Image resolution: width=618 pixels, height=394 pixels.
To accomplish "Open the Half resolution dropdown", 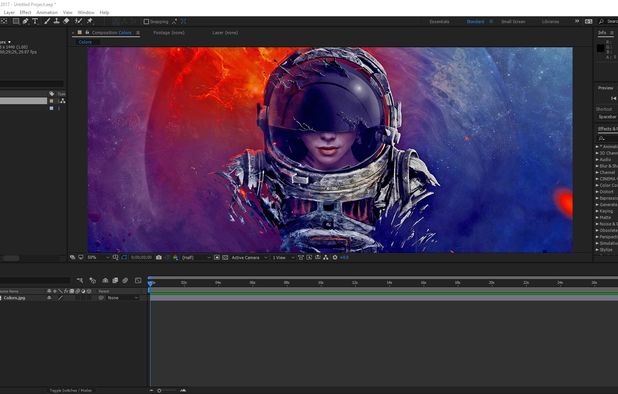I will click(196, 257).
